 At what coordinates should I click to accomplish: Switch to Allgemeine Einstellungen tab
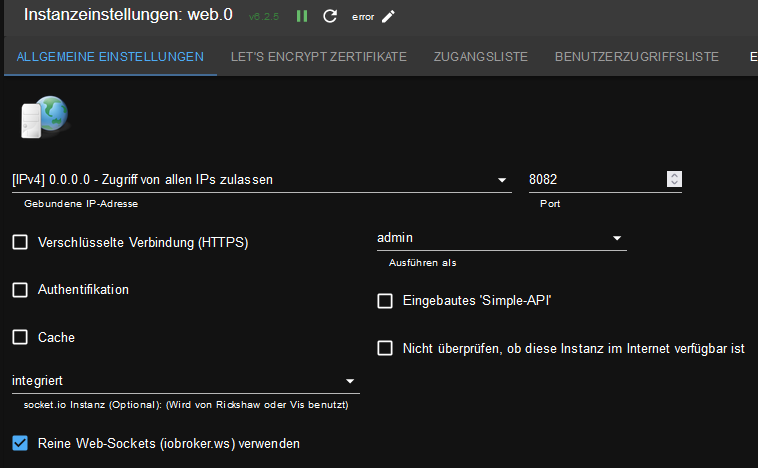110,57
